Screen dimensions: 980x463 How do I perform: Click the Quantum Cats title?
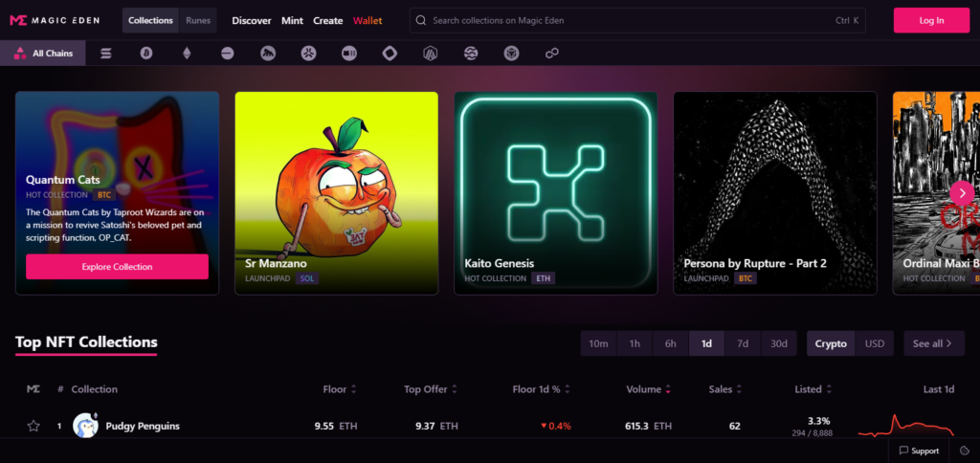point(63,180)
